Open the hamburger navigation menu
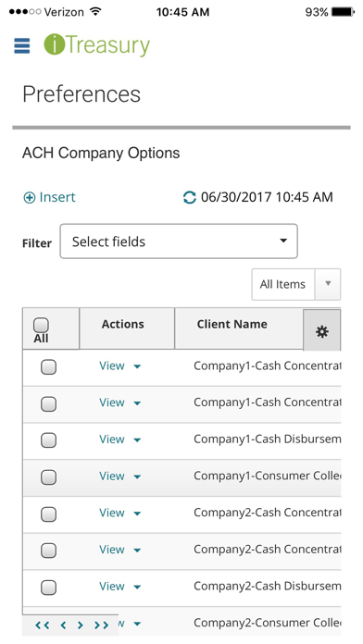The width and height of the screenshot is (363, 644). [22, 45]
